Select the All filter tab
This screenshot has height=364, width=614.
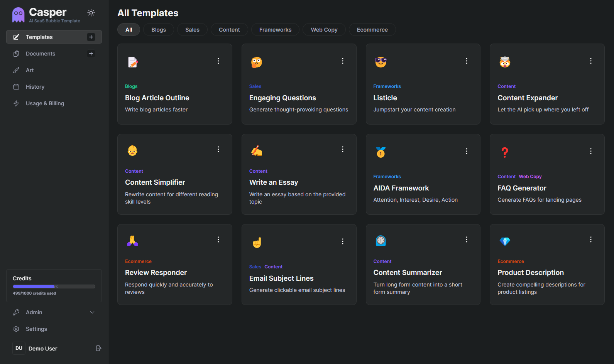[129, 30]
